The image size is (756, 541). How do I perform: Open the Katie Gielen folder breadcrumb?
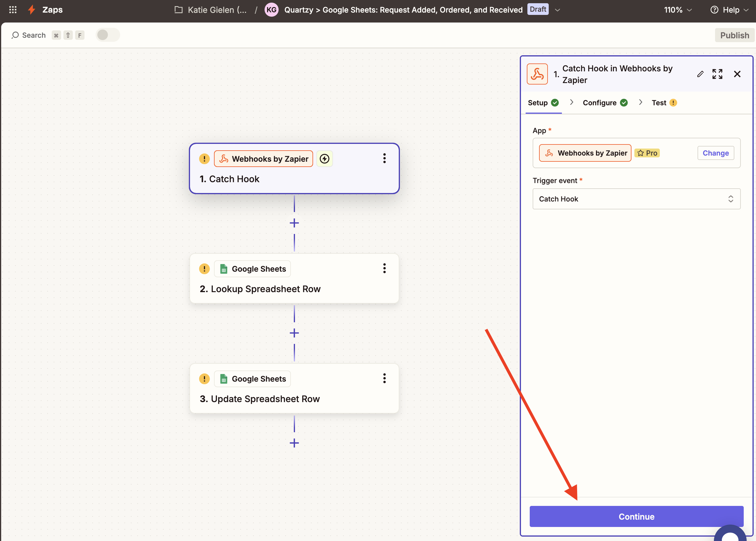click(211, 10)
